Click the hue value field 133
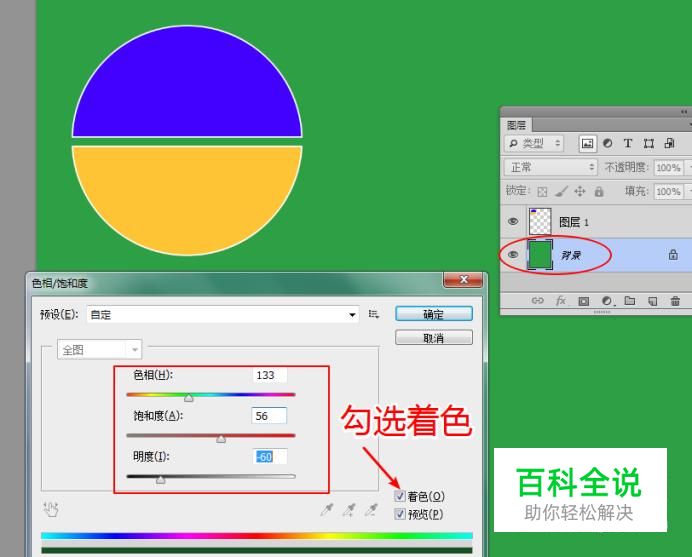The width and height of the screenshot is (692, 557). point(270,375)
